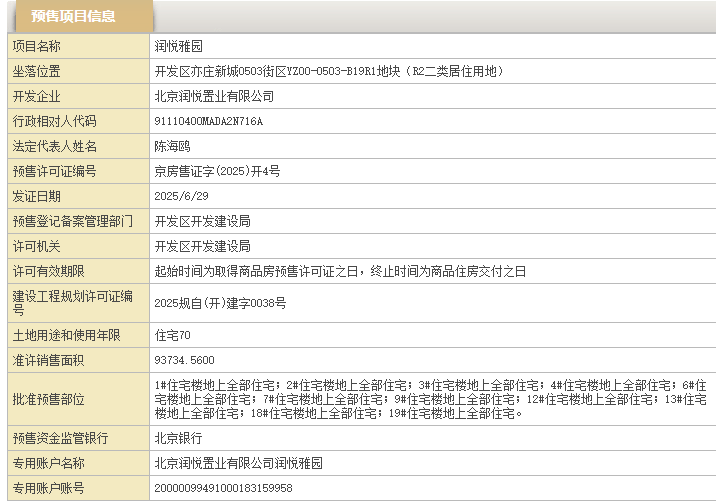Click supervising bank 北京银行

(178, 438)
